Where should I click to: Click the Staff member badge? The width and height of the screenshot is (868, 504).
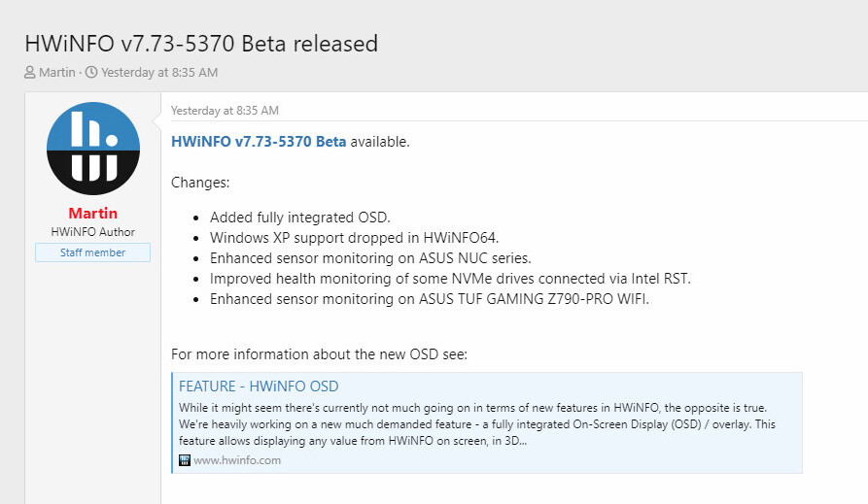coord(93,252)
